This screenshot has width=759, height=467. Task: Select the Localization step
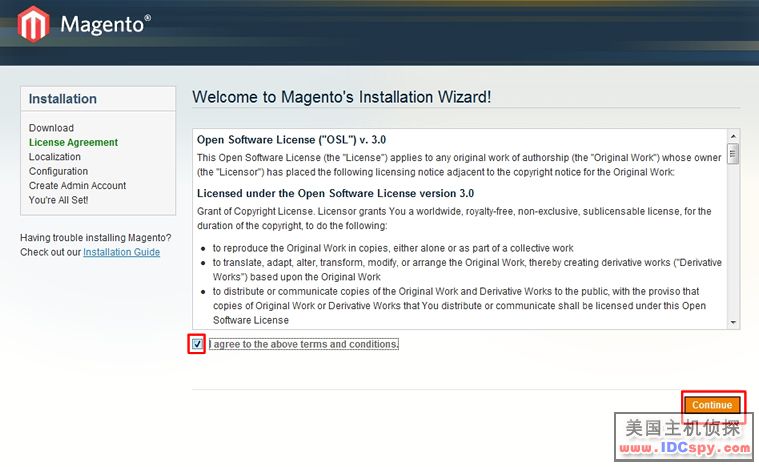point(55,157)
